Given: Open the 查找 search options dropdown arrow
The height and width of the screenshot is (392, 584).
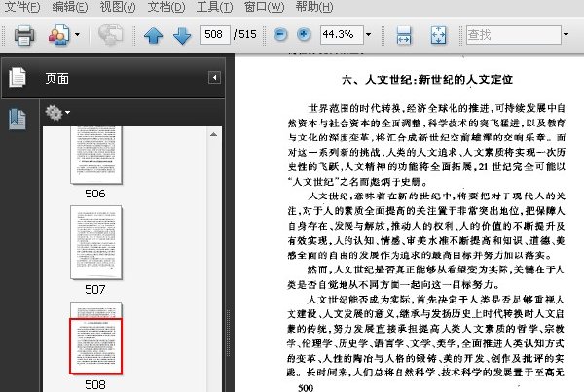Looking at the screenshot, I should (x=566, y=35).
